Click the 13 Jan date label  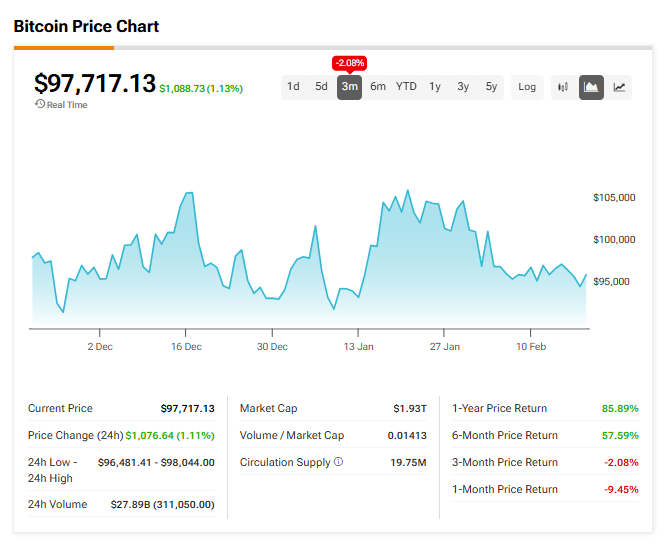pyautogui.click(x=358, y=347)
